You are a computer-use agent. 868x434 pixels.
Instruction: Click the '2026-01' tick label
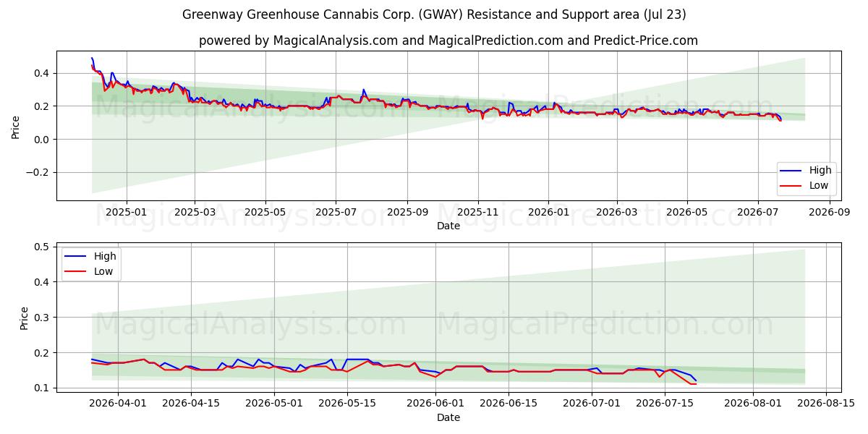point(548,212)
